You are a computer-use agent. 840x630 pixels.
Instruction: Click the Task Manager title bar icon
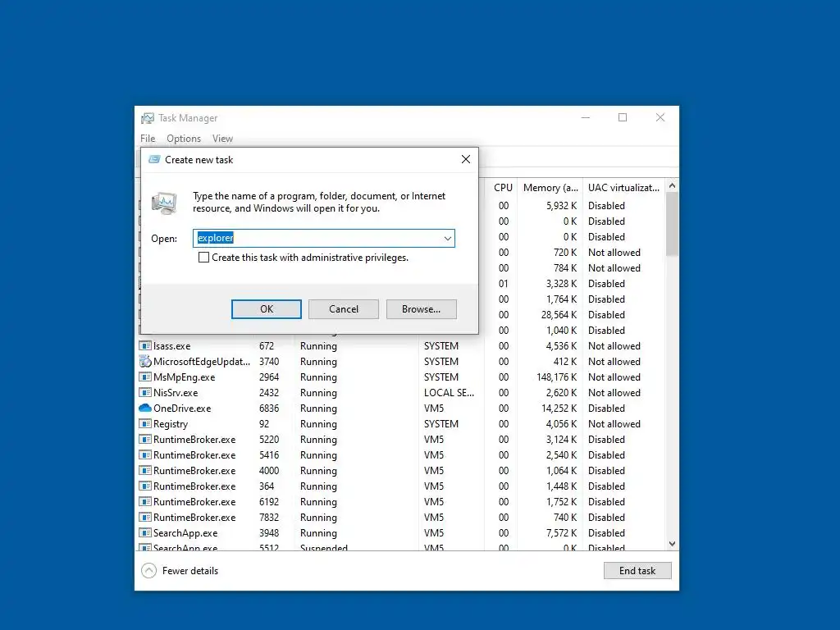tap(148, 118)
